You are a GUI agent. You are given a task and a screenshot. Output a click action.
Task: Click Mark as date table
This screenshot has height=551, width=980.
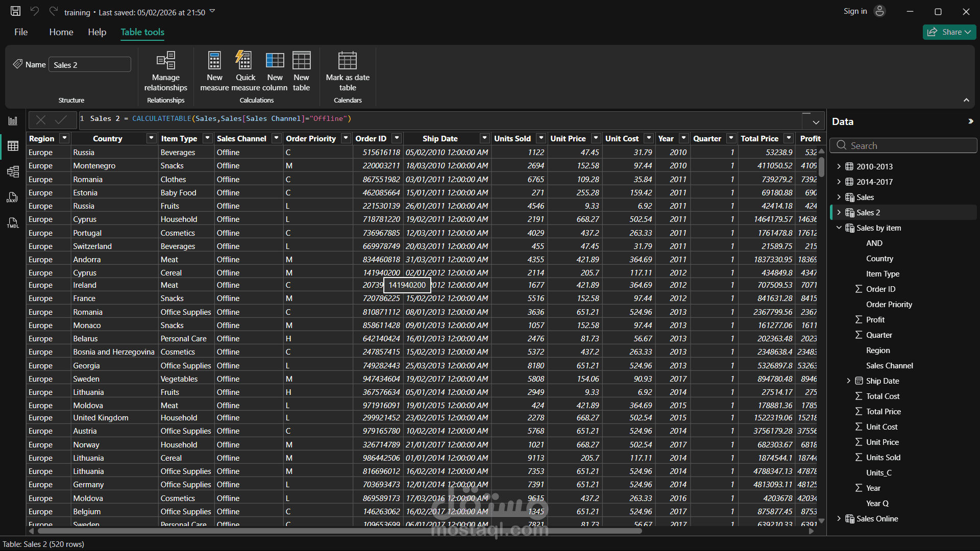[348, 71]
